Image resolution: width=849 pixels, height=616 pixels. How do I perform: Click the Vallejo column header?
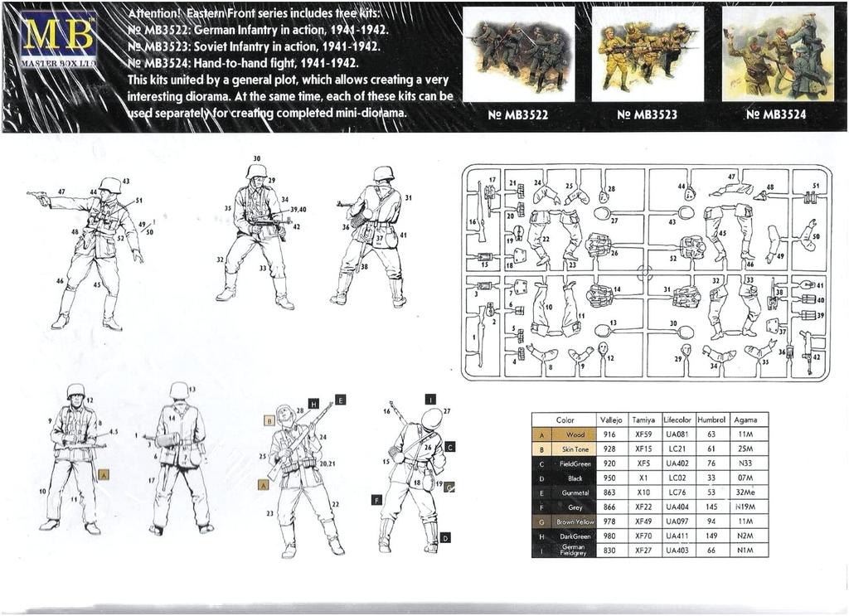click(x=609, y=420)
